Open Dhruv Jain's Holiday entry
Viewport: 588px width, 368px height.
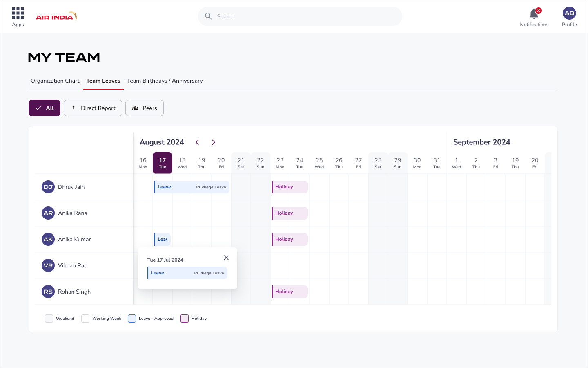[x=290, y=187]
